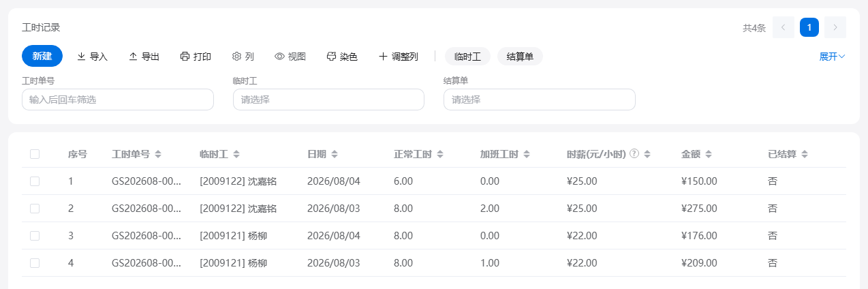Open the 结算单 select dropdown
The image size is (868, 289).
coord(539,100)
